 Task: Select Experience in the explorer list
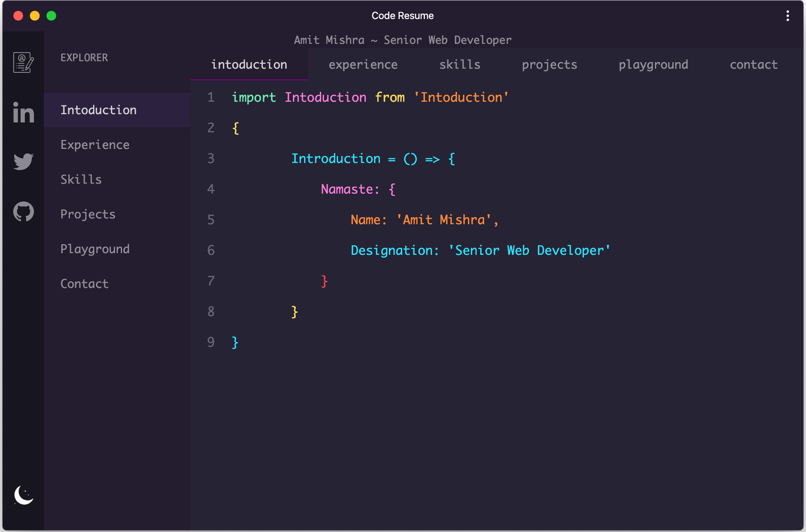click(x=95, y=145)
